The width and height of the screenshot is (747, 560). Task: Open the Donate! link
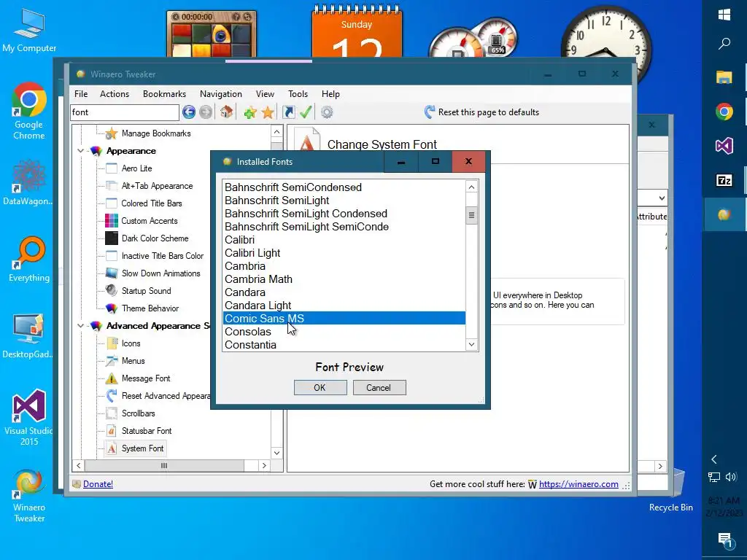[98, 484]
